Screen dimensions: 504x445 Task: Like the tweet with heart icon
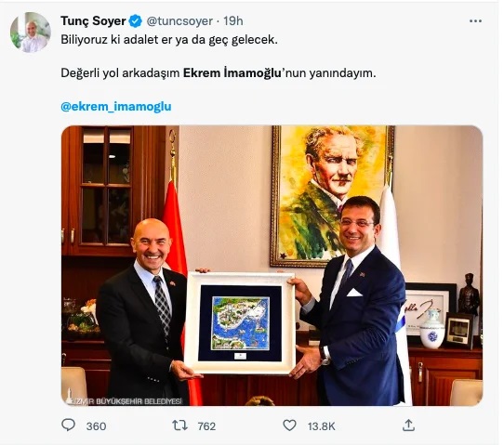click(289, 425)
